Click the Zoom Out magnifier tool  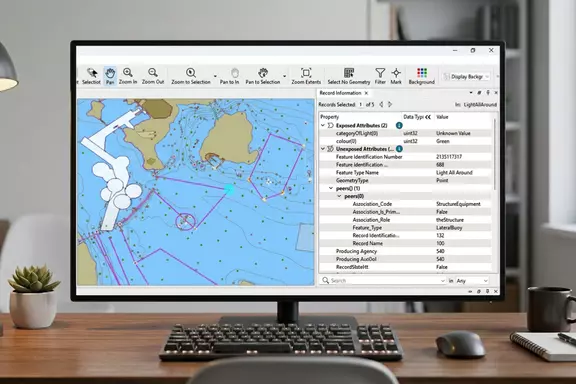point(153,76)
